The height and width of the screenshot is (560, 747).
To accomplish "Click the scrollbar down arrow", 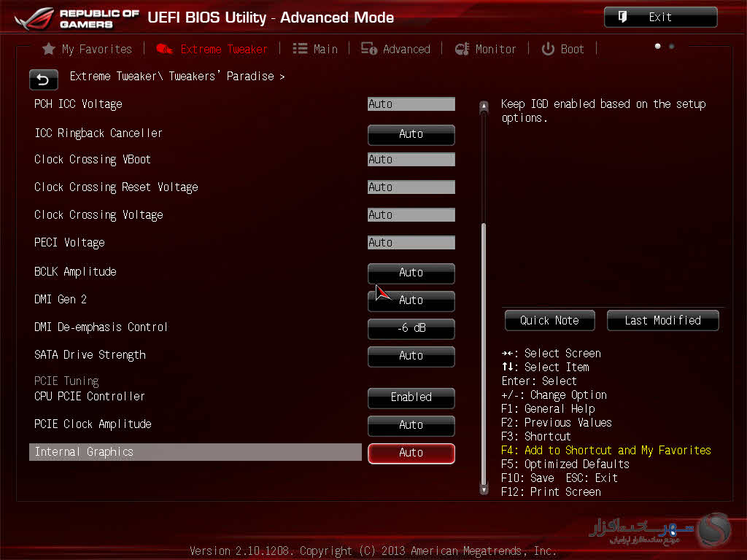I will click(x=483, y=490).
